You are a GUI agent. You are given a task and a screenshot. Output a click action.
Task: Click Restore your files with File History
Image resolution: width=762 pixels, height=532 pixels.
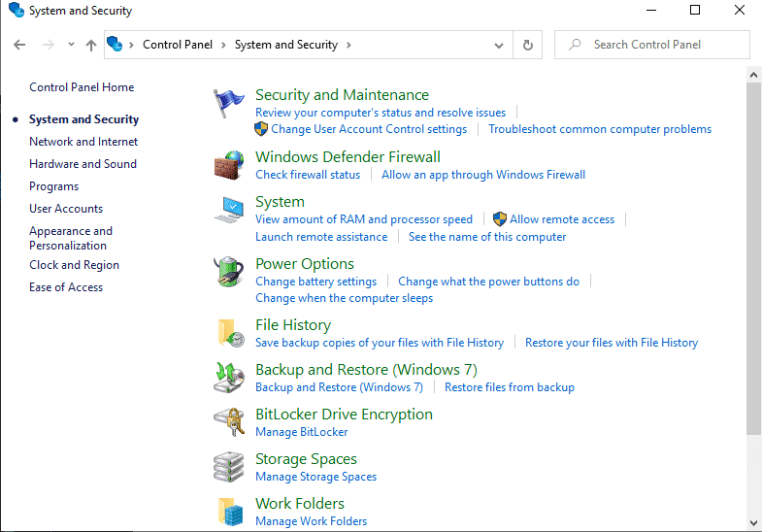(612, 343)
